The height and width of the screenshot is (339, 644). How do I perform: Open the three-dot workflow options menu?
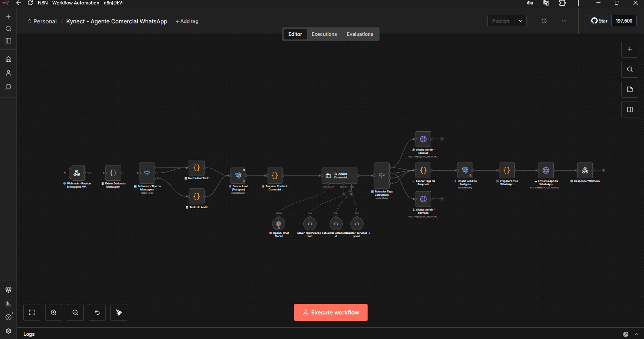coord(564,21)
